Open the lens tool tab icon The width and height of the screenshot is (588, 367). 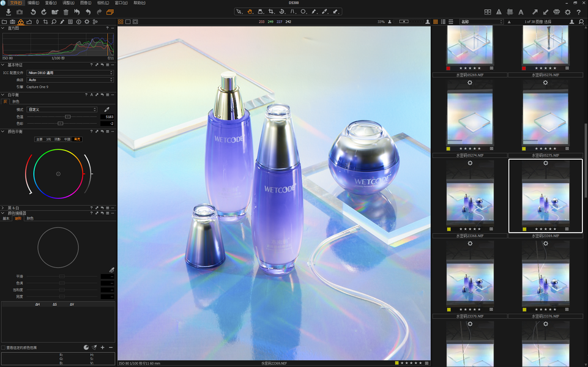click(37, 22)
